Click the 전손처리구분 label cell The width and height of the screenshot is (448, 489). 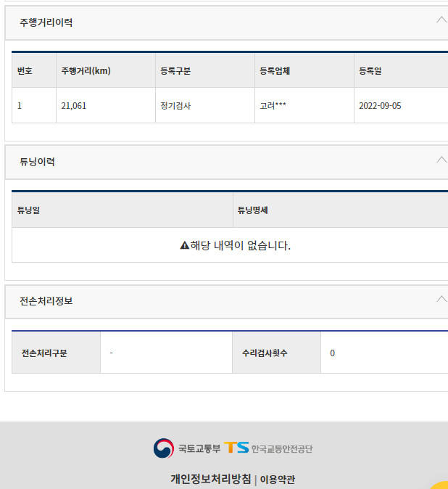pos(56,353)
